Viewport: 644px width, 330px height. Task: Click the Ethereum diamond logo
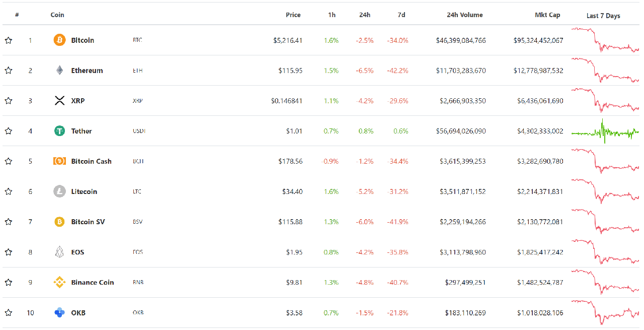pyautogui.click(x=59, y=71)
